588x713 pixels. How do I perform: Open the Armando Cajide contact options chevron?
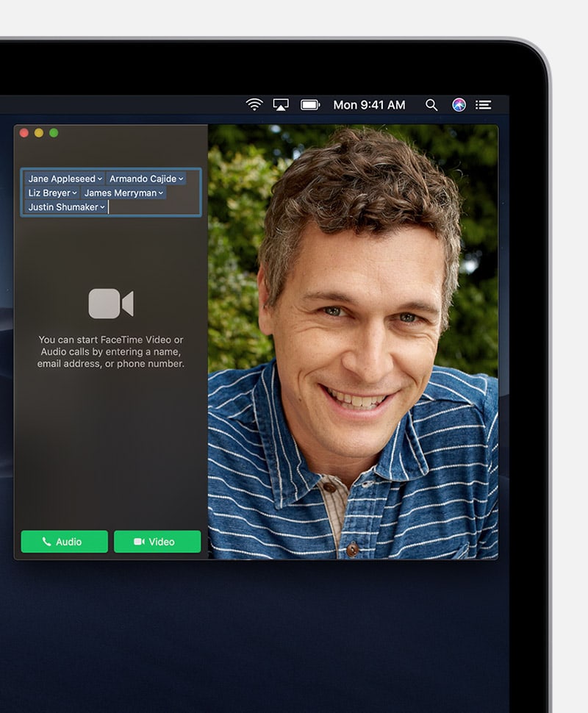(x=181, y=179)
